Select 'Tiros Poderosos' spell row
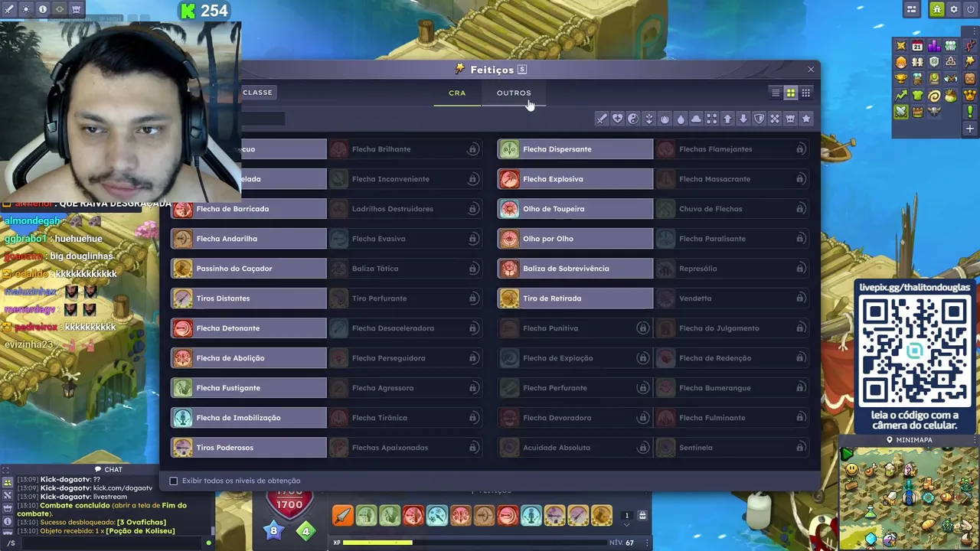 (248, 448)
